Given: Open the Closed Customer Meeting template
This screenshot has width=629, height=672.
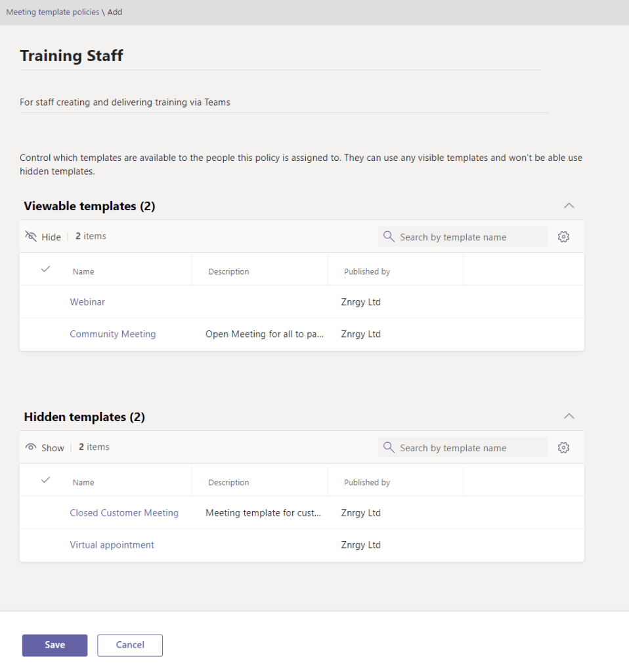Looking at the screenshot, I should 124,512.
